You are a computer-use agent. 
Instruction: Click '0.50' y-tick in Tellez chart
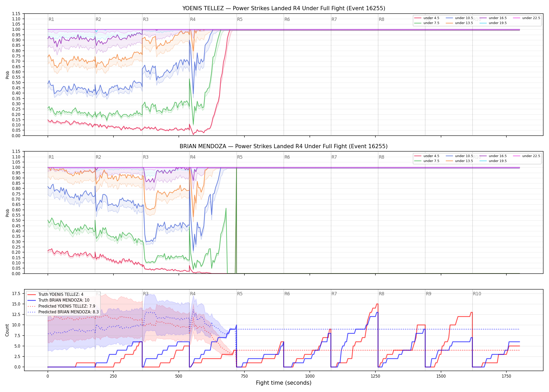tap(16, 83)
